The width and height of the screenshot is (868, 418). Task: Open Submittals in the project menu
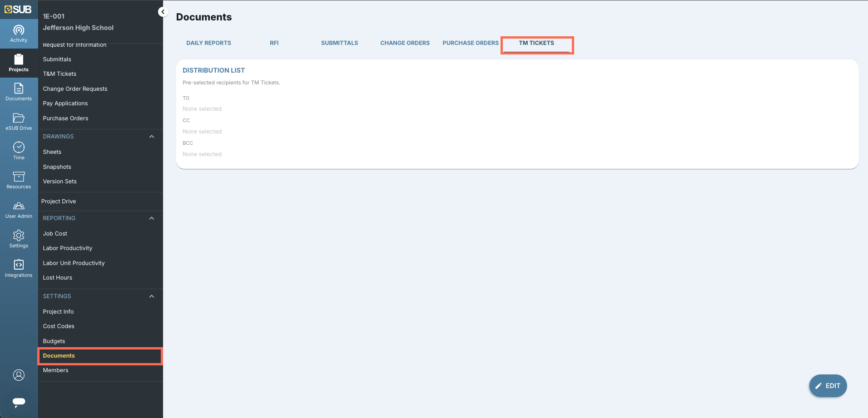57,59
